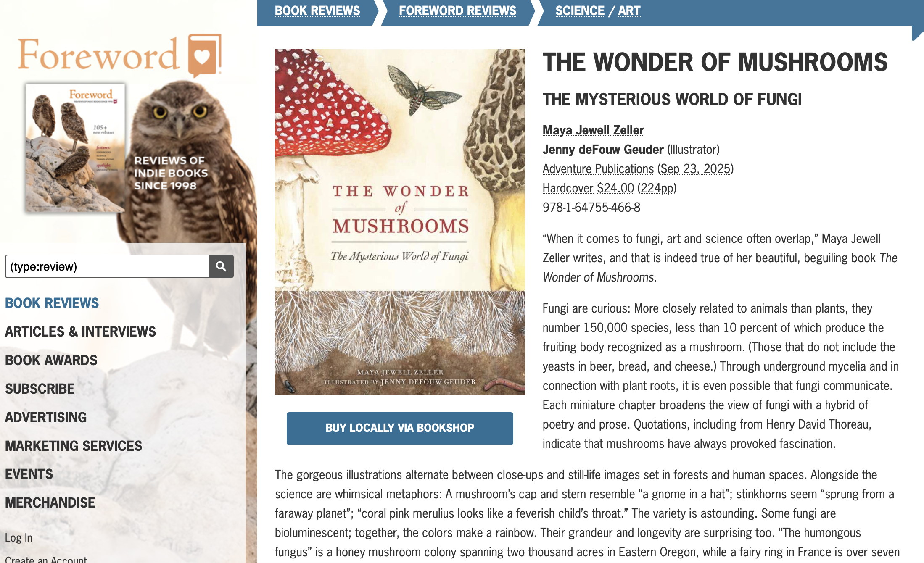Open Marketing Services in the sidebar
Image resolution: width=924 pixels, height=563 pixels.
73,446
